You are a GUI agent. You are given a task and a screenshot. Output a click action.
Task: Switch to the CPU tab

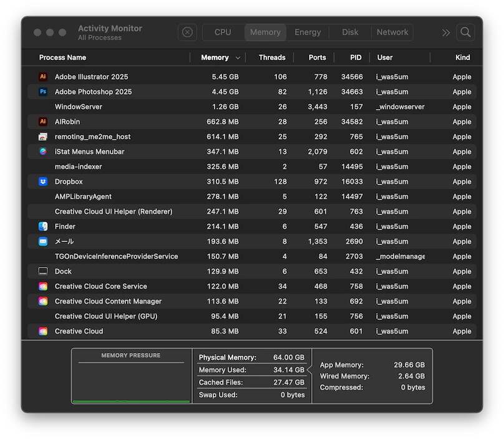tap(223, 32)
